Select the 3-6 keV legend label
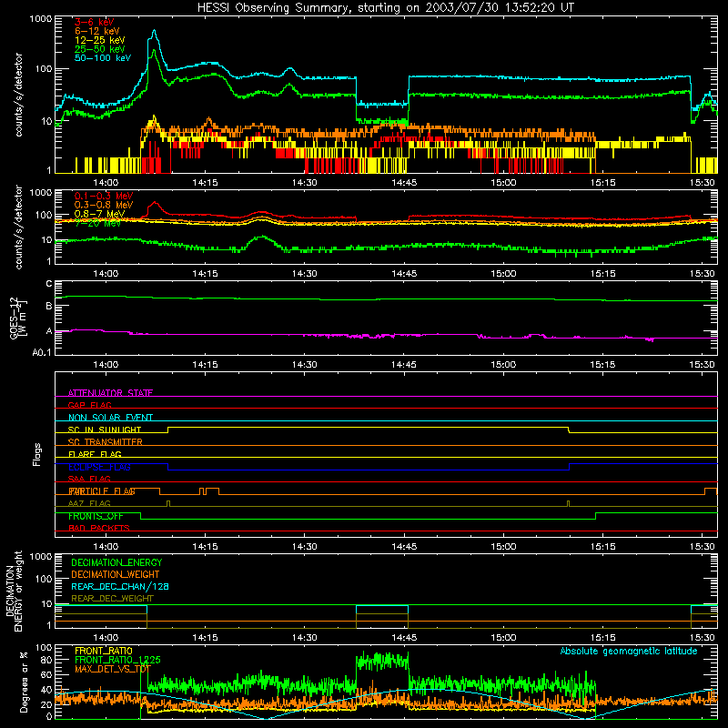 tap(95, 22)
